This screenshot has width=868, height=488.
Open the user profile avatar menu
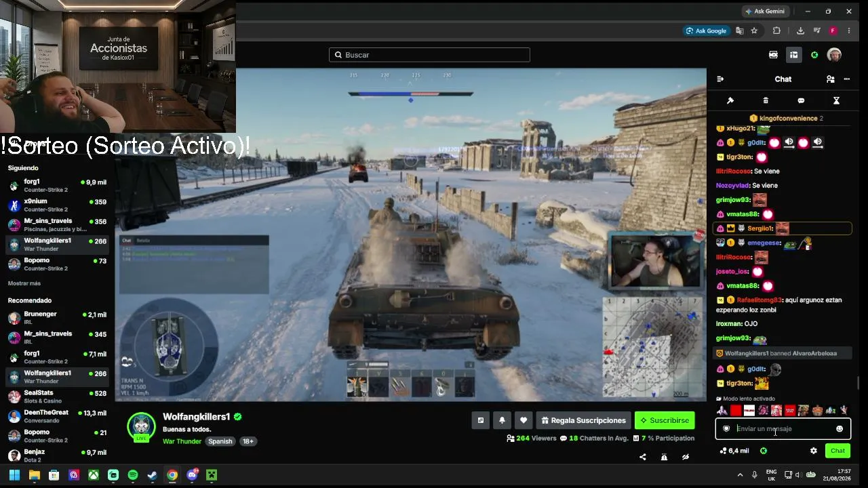[x=834, y=55]
